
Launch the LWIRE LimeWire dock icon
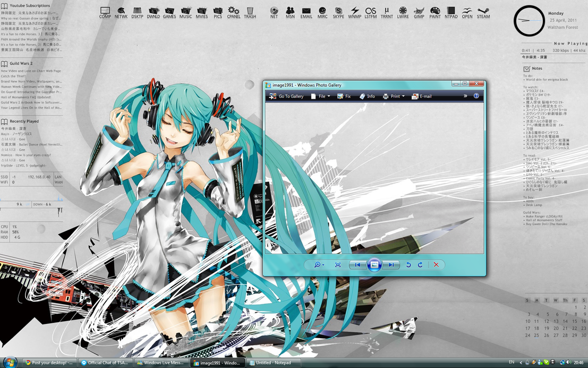click(403, 12)
